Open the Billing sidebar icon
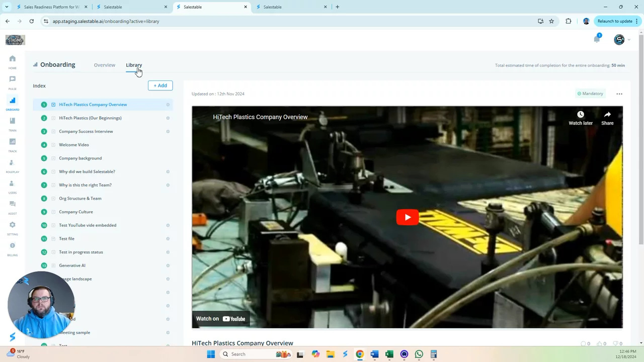644x362 pixels. pyautogui.click(x=13, y=246)
